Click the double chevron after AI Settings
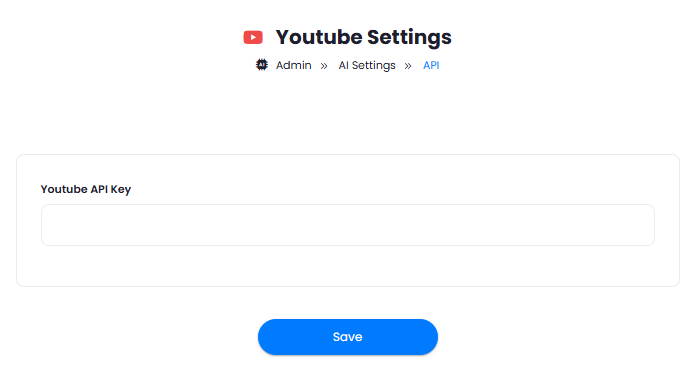Image resolution: width=692 pixels, height=369 pixels. [x=408, y=66]
